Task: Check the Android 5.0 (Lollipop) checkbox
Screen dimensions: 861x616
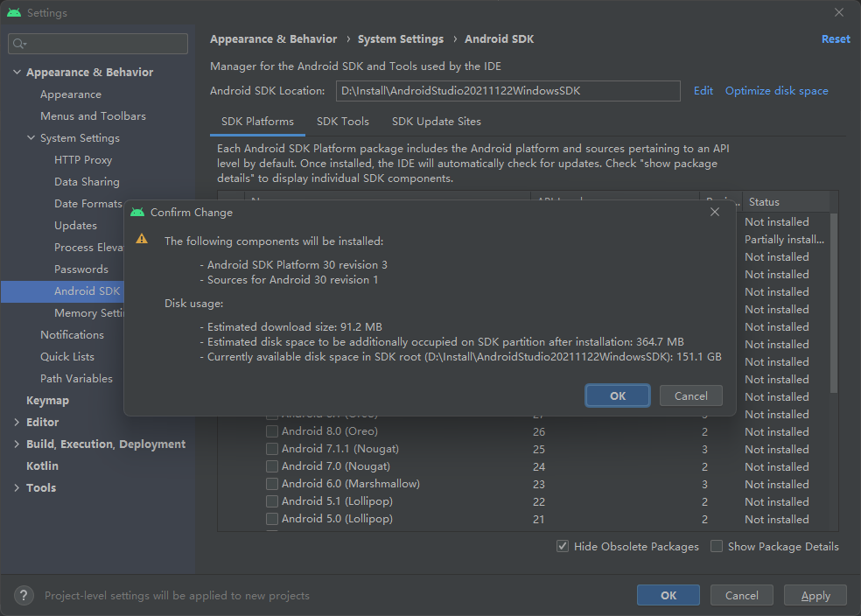Action: [272, 520]
